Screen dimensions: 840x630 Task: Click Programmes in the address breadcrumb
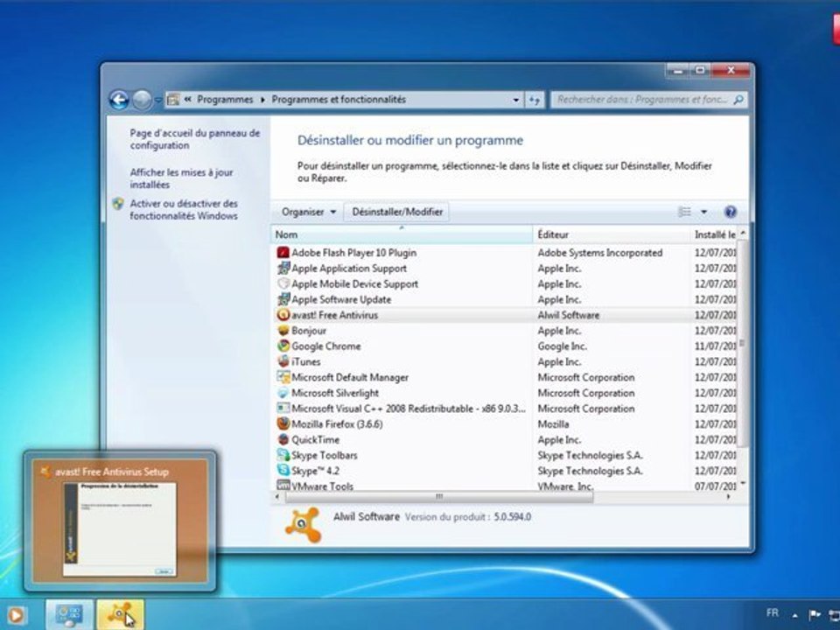225,100
